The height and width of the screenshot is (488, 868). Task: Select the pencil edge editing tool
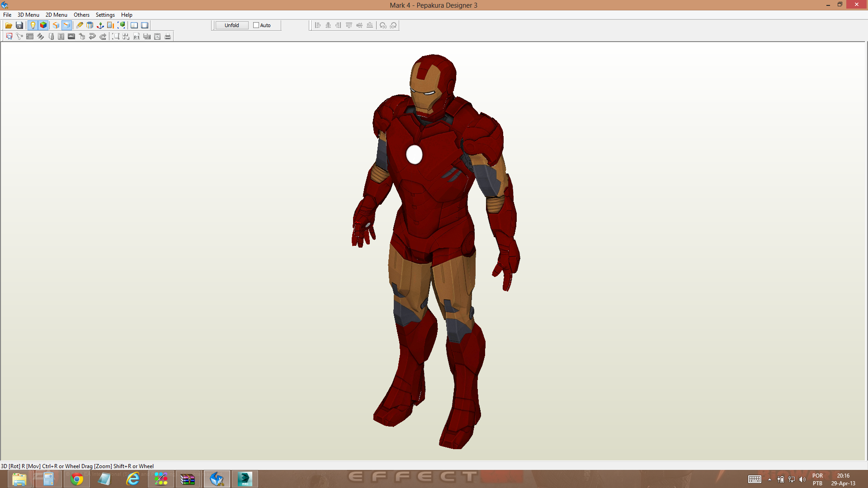pos(80,25)
